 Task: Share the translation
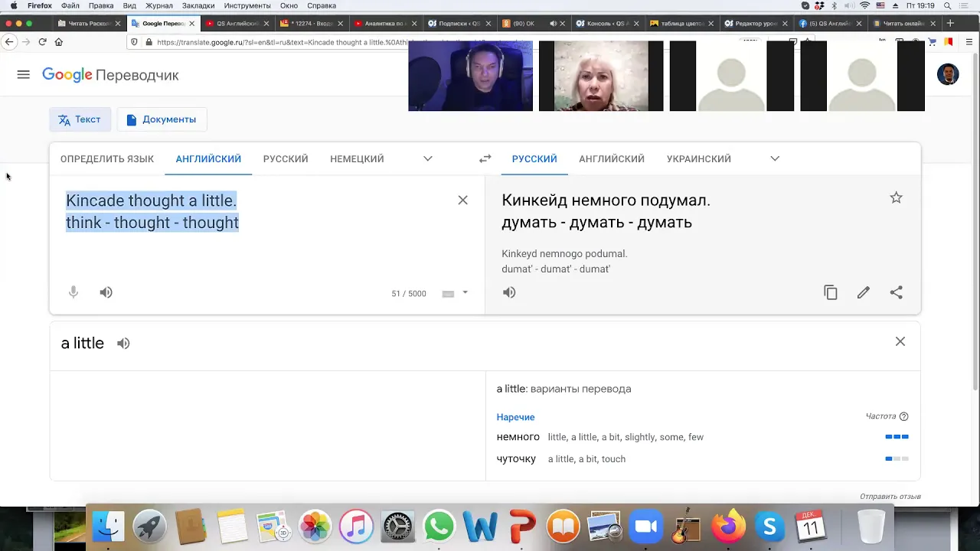[x=897, y=292]
